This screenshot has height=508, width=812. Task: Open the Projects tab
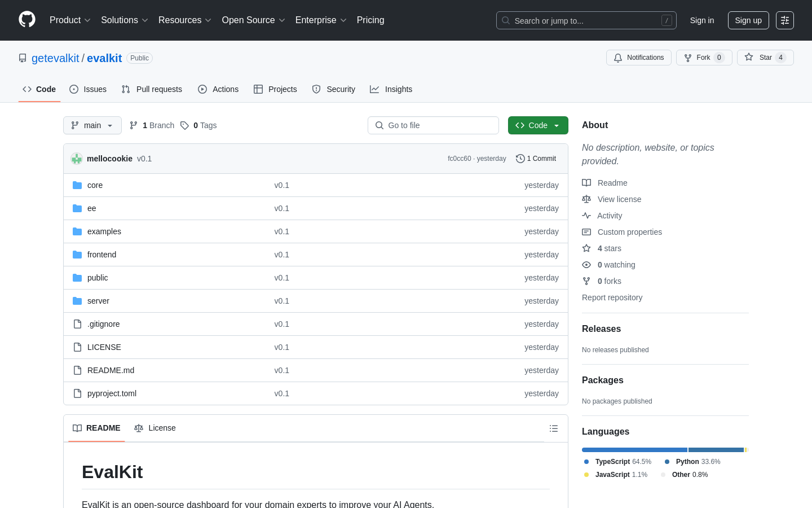[275, 89]
